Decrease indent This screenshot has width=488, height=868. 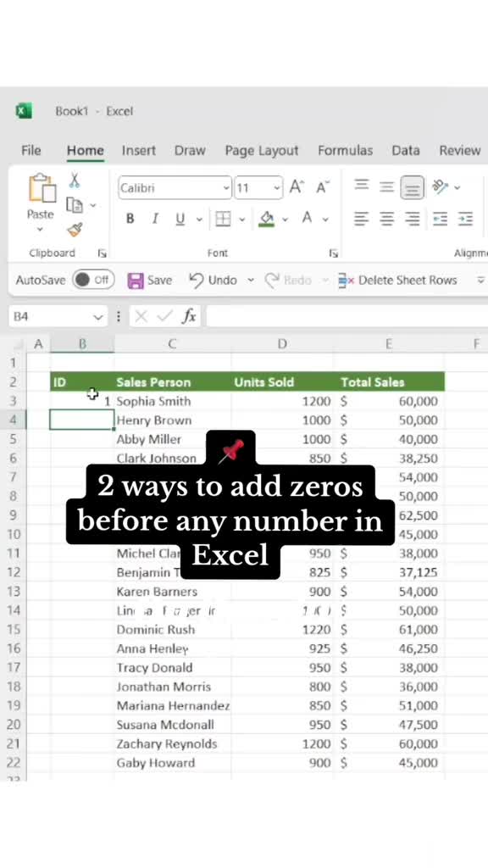(441, 219)
